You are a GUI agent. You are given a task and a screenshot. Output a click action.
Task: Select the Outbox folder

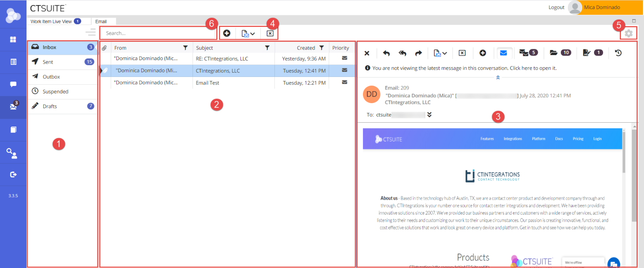(62, 77)
